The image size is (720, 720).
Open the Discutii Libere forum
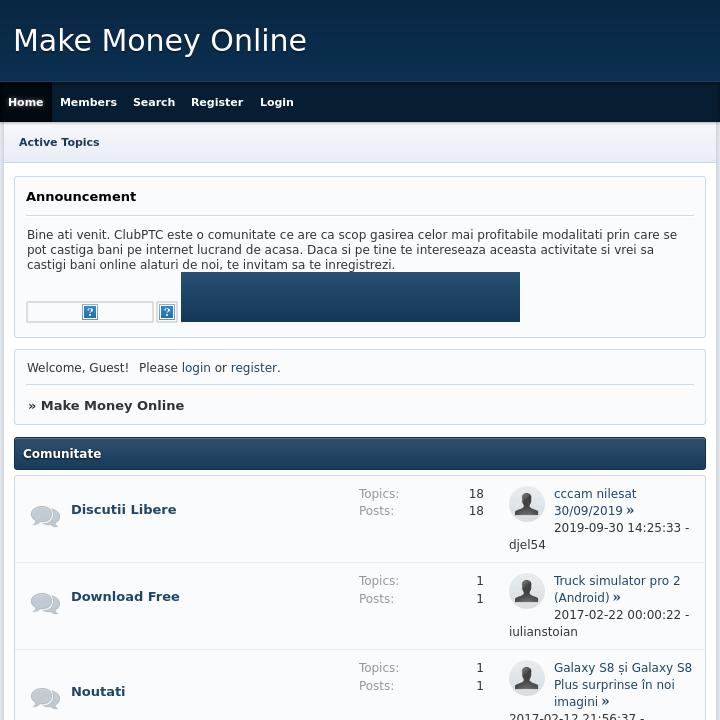click(x=123, y=509)
